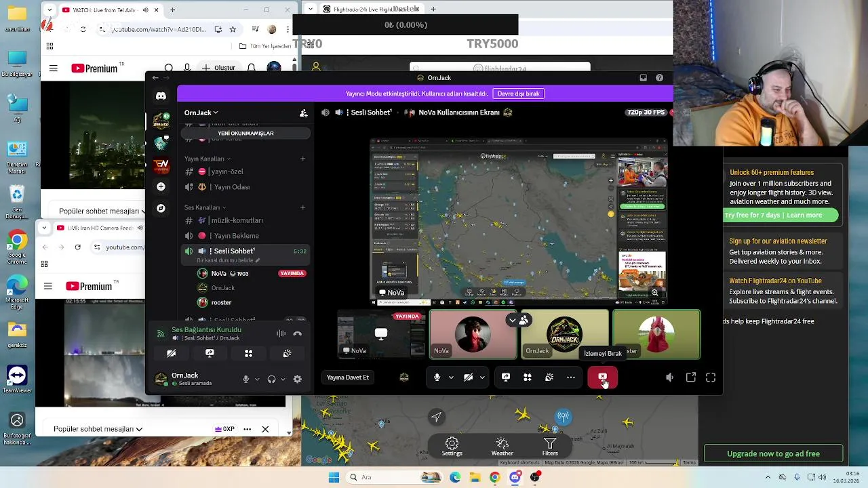
Task: Toggle camera in call toolbar
Action: [468, 378]
